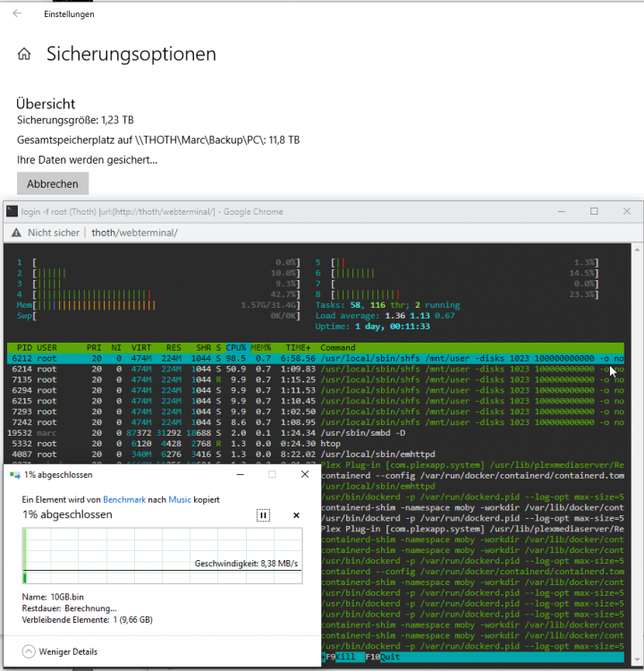Open the Music destination folder link
644x671 pixels.
(180, 499)
